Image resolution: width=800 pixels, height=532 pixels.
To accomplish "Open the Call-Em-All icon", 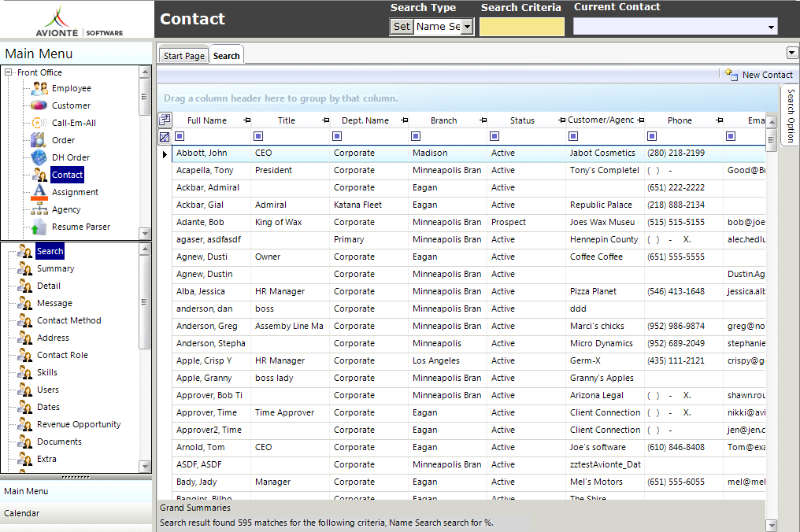I will coord(39,123).
